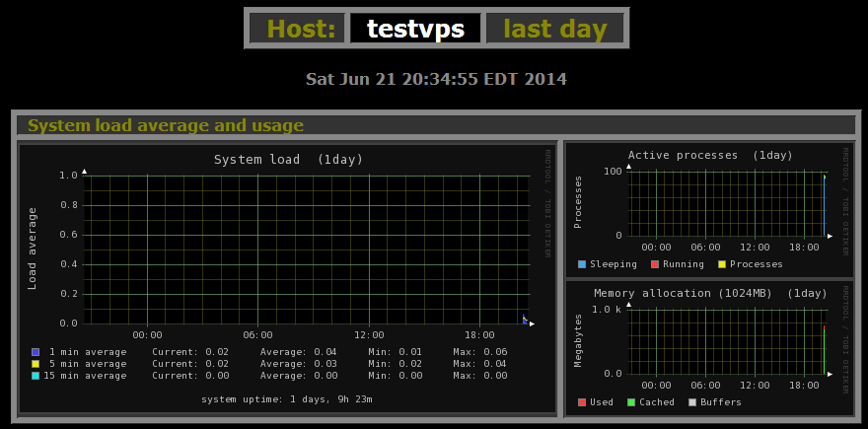Click the blue Sleeping legend square
Viewport: 868px width, 429px height.
(582, 264)
